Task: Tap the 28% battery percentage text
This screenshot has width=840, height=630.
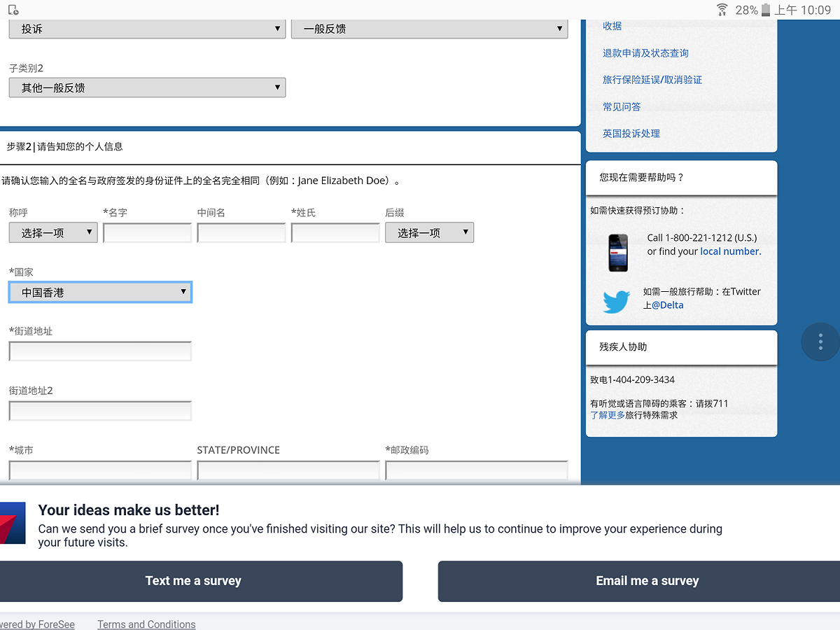Action: click(x=746, y=10)
